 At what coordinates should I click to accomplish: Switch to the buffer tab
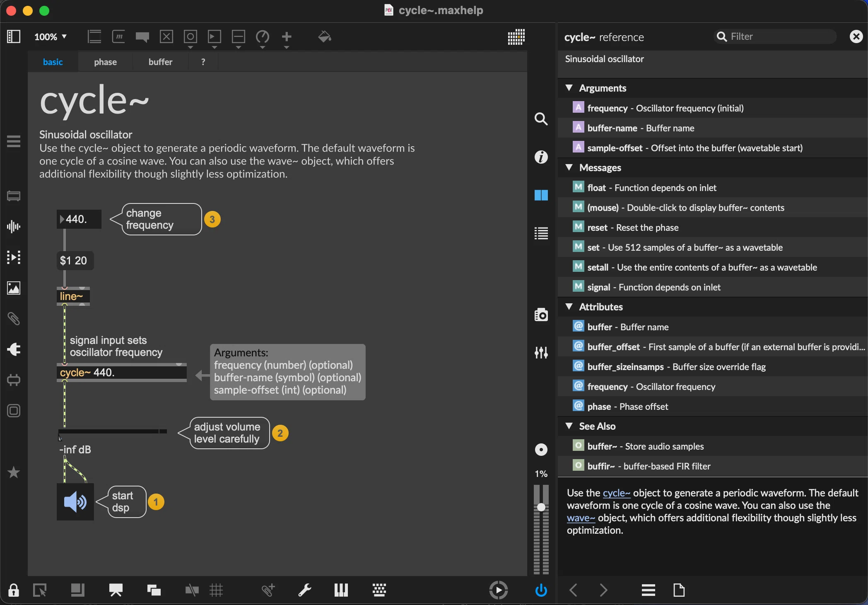[x=160, y=62]
